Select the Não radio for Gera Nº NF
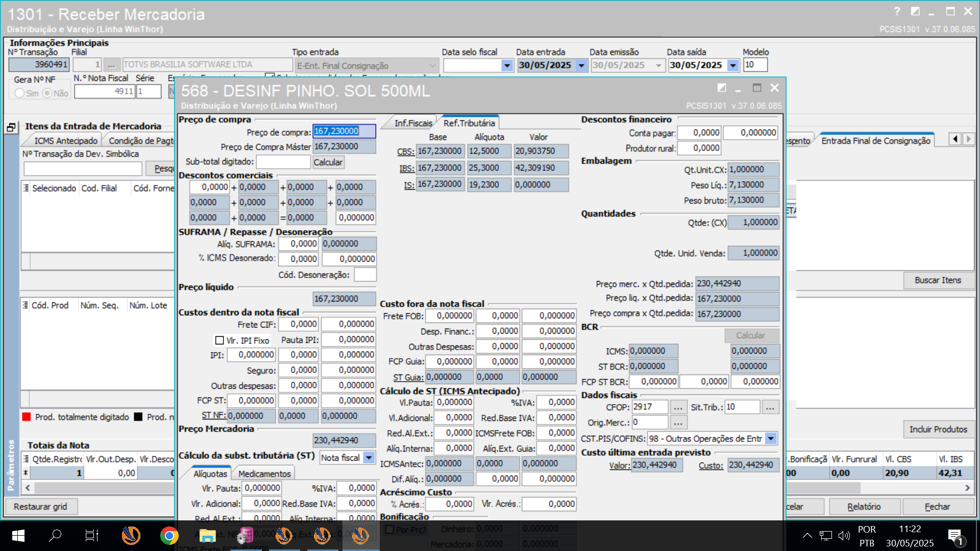The width and height of the screenshot is (980, 551). click(47, 93)
